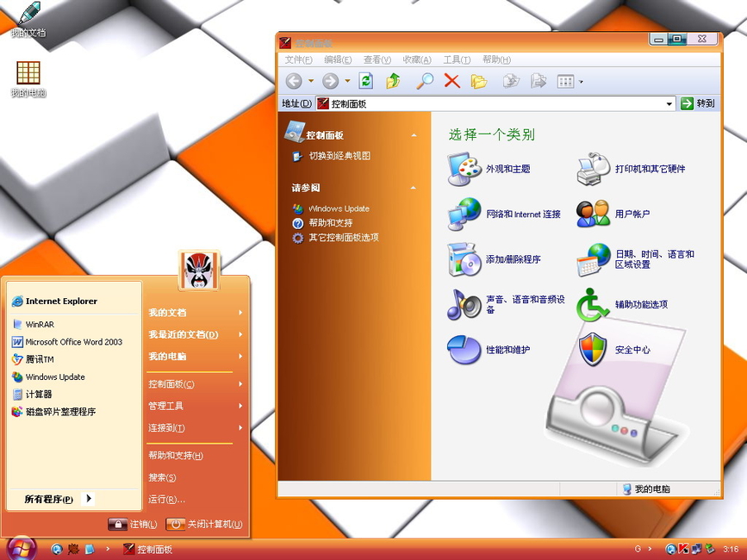Click the IE quick launch icon on taskbar
This screenshot has height=560, width=747.
[x=57, y=549]
